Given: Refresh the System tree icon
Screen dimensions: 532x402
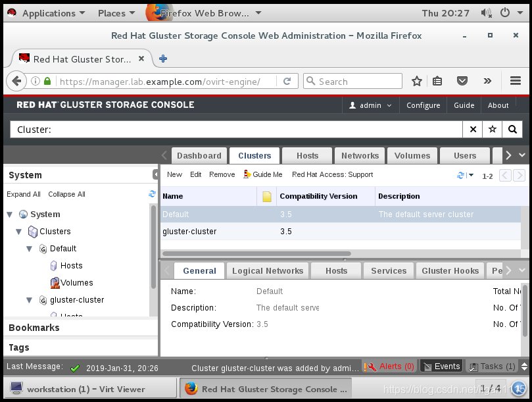Looking at the screenshot, I should [152, 194].
